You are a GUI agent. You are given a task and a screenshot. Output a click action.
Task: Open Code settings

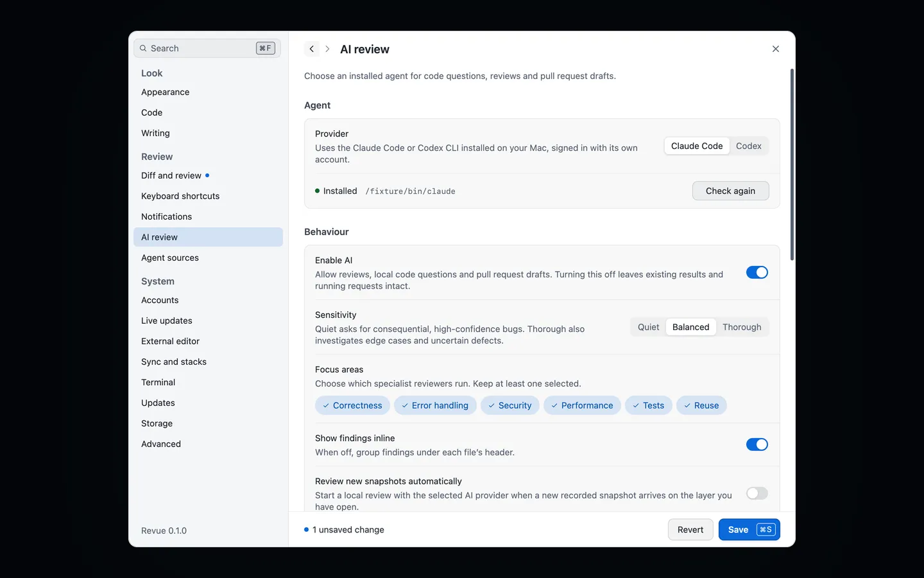tap(208, 112)
